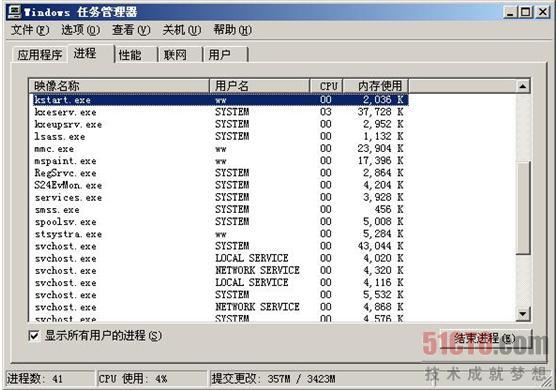
Task: Switch to the 应用程序 tab
Action: 39,55
